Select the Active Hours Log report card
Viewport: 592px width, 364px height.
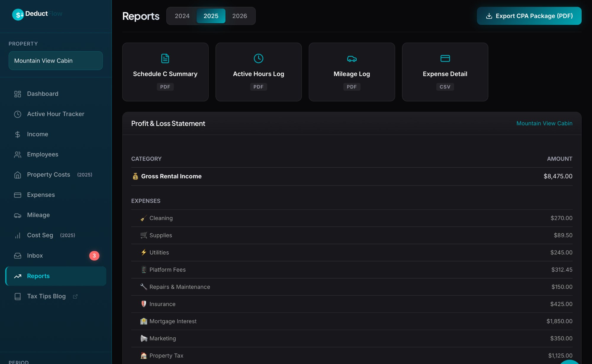point(258,72)
